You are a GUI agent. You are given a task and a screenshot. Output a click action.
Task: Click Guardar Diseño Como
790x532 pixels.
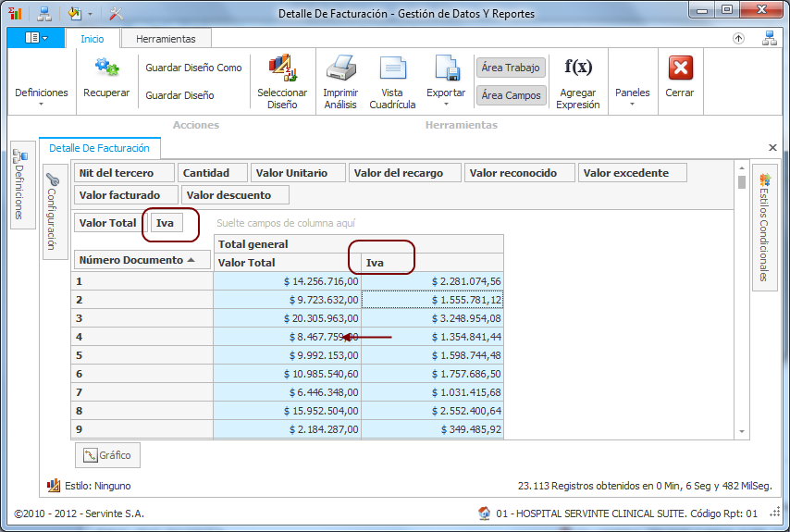coord(193,68)
